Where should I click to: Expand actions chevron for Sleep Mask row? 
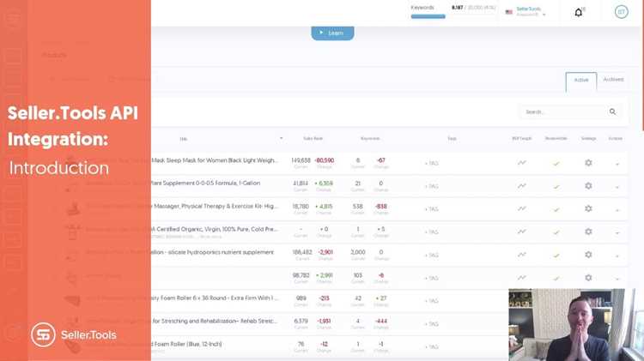[x=617, y=164]
